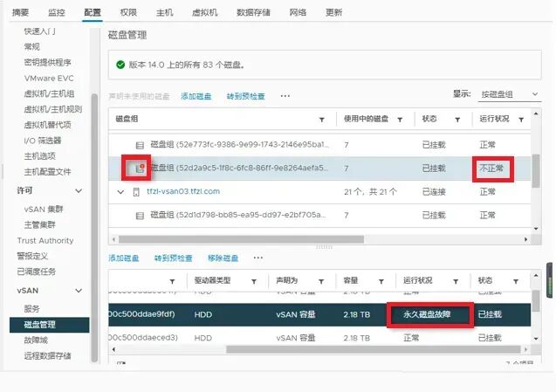Collapse the vSAN section chevron

(79, 291)
